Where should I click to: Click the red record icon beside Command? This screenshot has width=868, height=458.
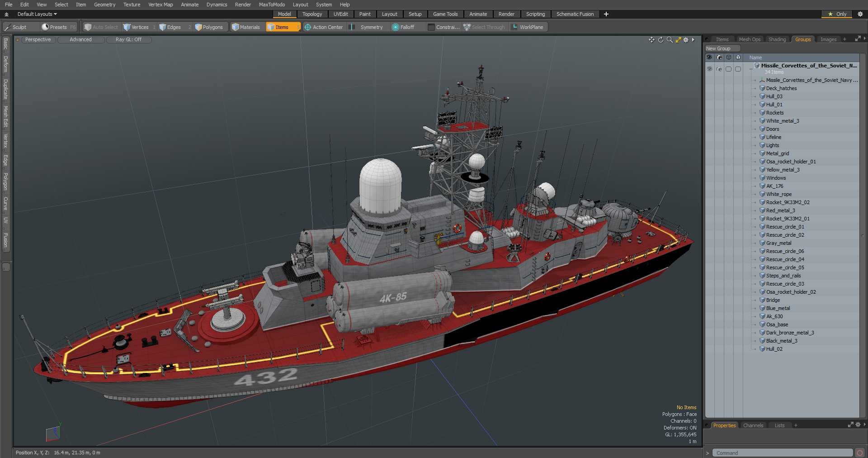coord(860,453)
